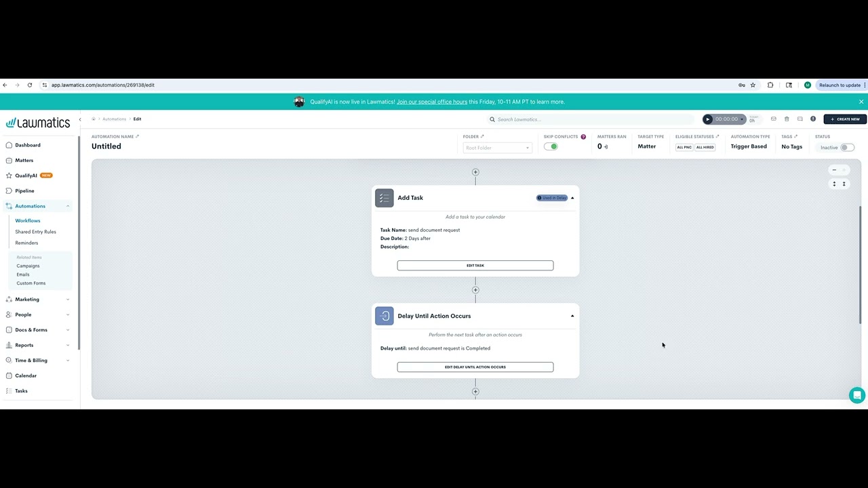Follow the 'Join our special office hours' link
868x488 pixels.
click(x=432, y=102)
